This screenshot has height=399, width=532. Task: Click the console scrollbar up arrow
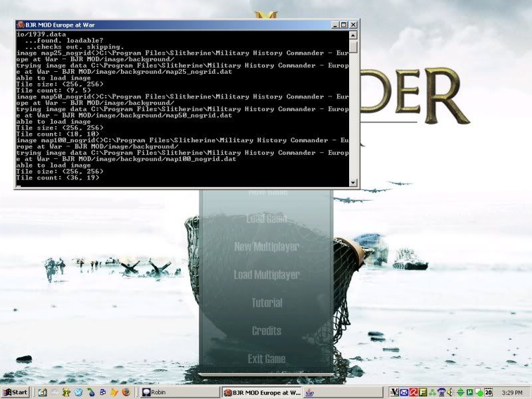pyautogui.click(x=353, y=35)
